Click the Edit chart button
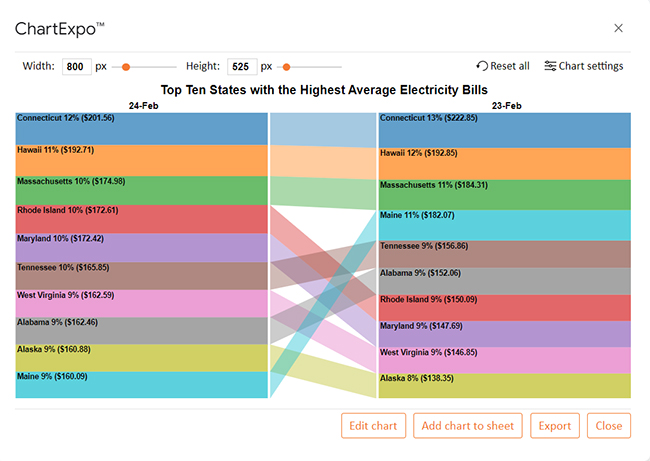This screenshot has height=461, width=650. tap(373, 426)
